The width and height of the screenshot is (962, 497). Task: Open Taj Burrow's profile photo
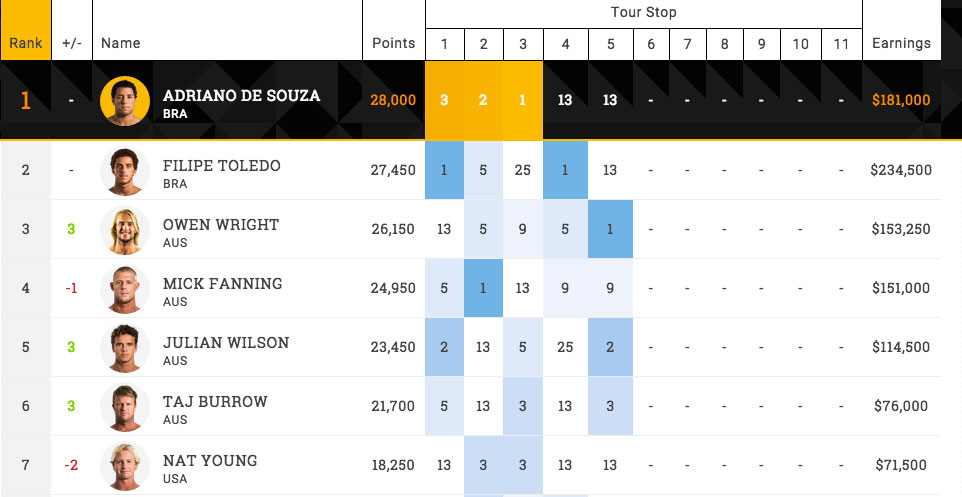(125, 407)
